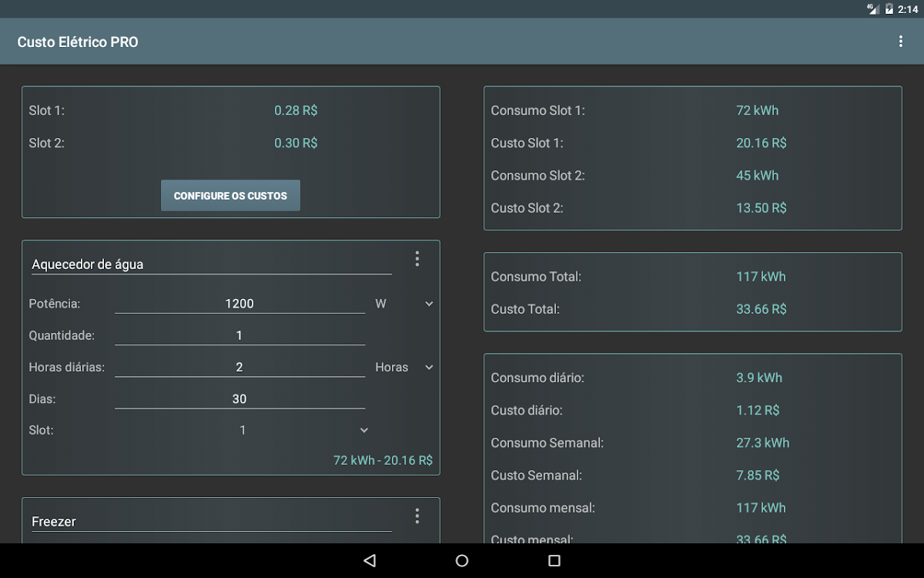The height and width of the screenshot is (578, 924).
Task: Open the Slot selection dropdown
Action: tap(303, 430)
